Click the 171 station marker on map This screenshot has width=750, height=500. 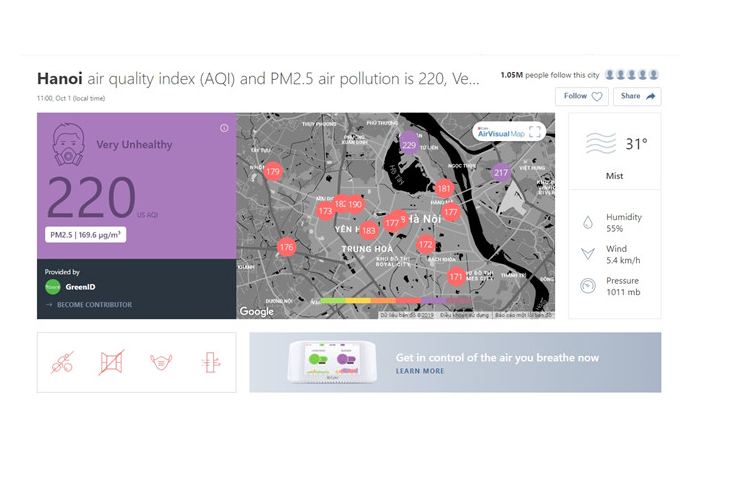[x=456, y=276]
